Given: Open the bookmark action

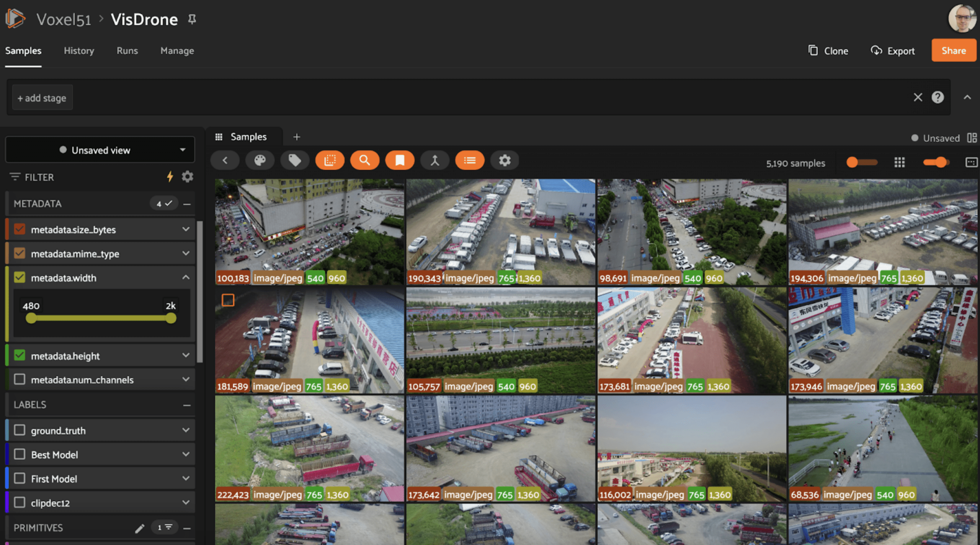Looking at the screenshot, I should pos(400,160).
